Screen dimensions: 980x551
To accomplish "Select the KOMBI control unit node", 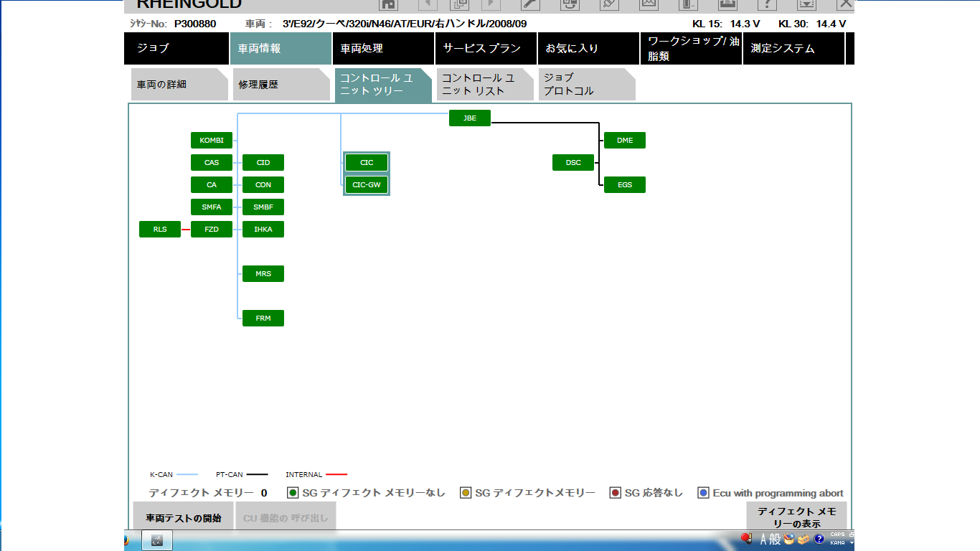I will [212, 141].
